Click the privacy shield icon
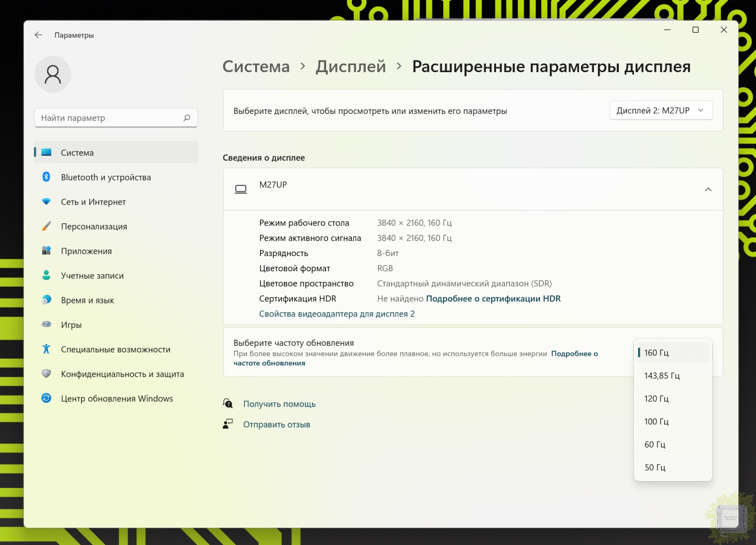Screen dimensions: 756x545 click(x=46, y=374)
